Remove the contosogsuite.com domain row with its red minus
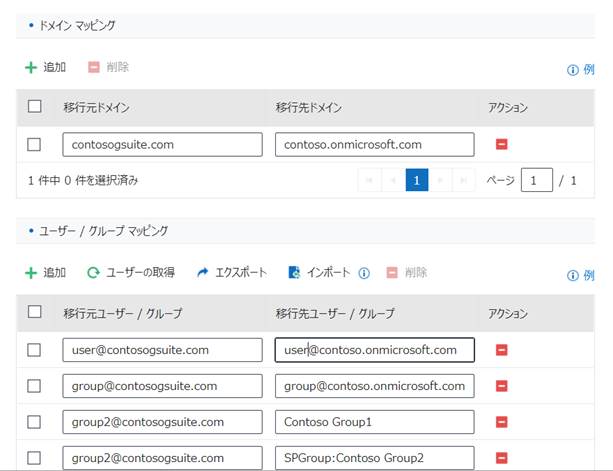 502,144
